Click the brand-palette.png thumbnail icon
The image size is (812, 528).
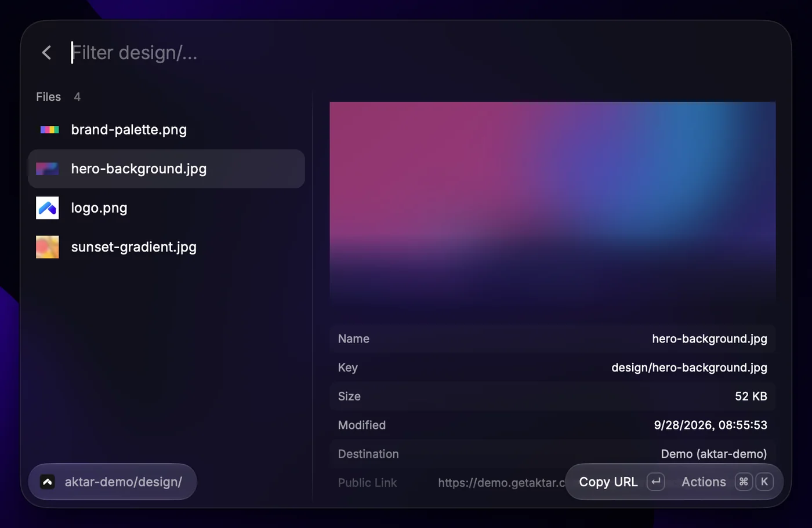[x=49, y=130]
